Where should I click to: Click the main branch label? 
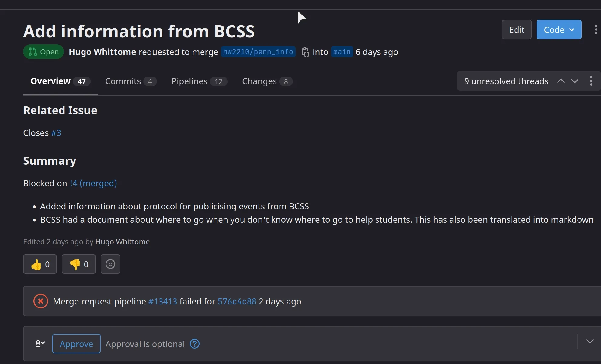click(342, 52)
